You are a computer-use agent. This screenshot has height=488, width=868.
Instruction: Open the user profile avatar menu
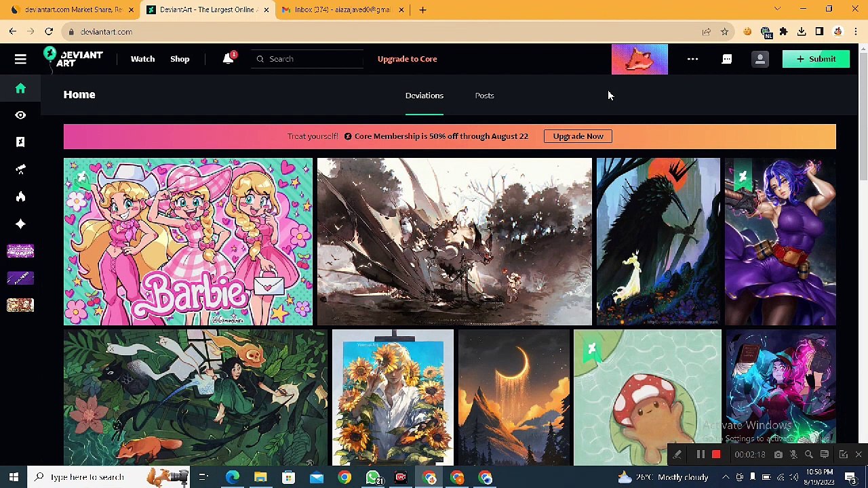pyautogui.click(x=760, y=59)
